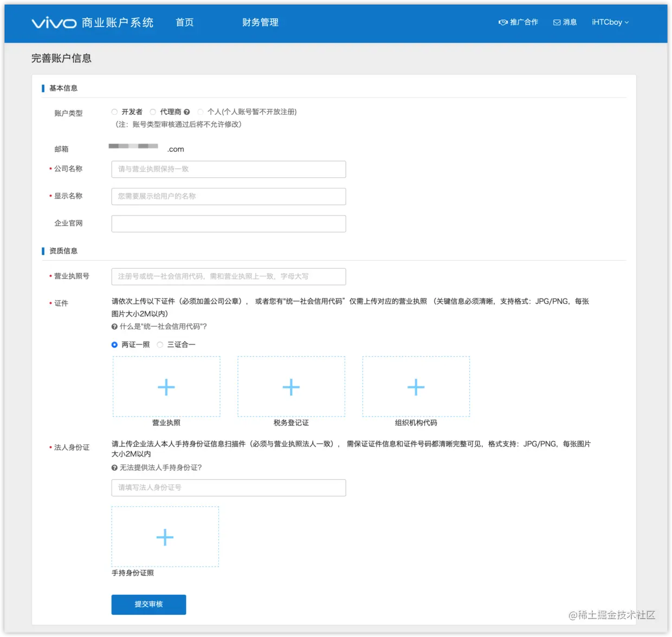This screenshot has width=672, height=637.
Task: Click the 手持身份证照 caption
Action: [133, 573]
